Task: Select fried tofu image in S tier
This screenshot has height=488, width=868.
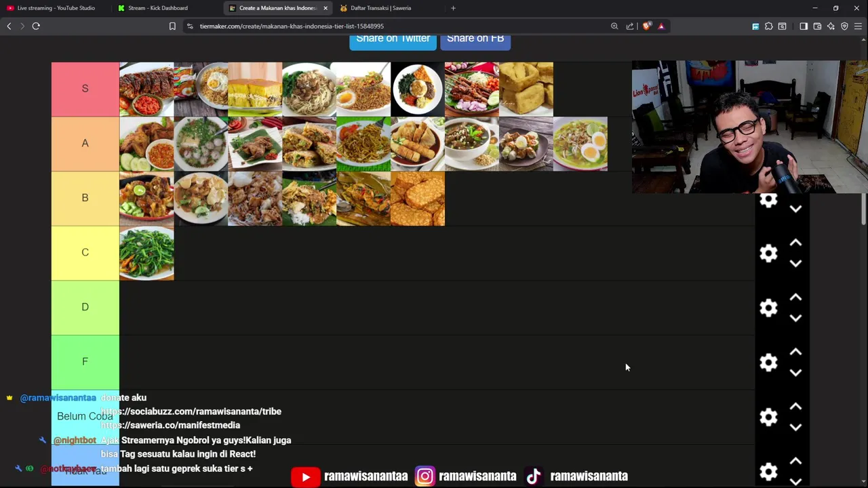Action: pos(526,89)
